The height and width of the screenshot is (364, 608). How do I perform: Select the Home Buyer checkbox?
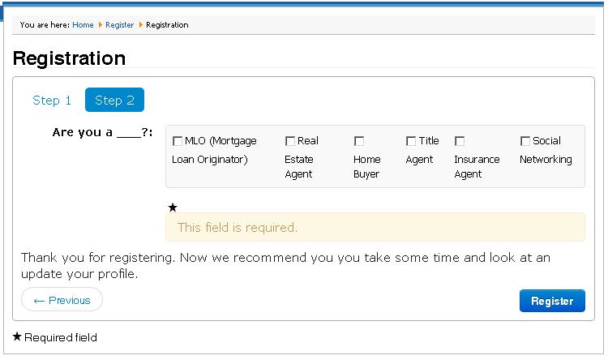click(359, 141)
